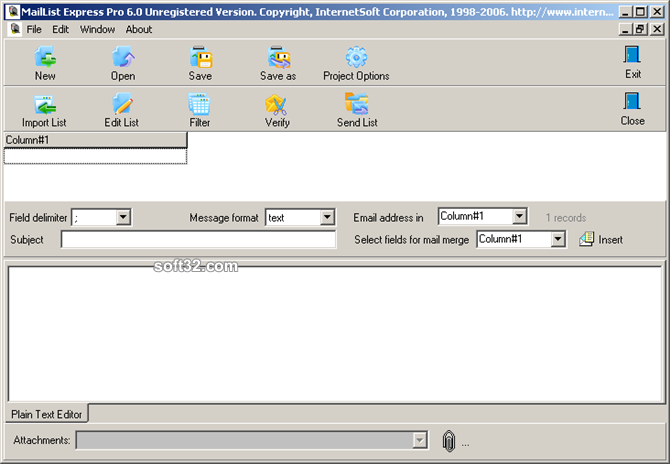Maximize the MailList Express main window
This screenshot has height=464, width=670.
coord(640,12)
